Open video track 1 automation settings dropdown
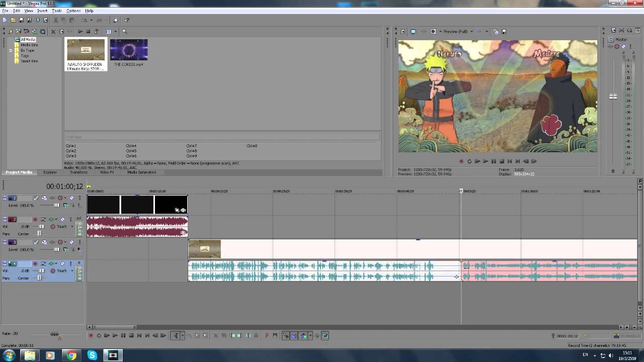Image resolution: width=644 pixels, height=362 pixels. [x=65, y=198]
